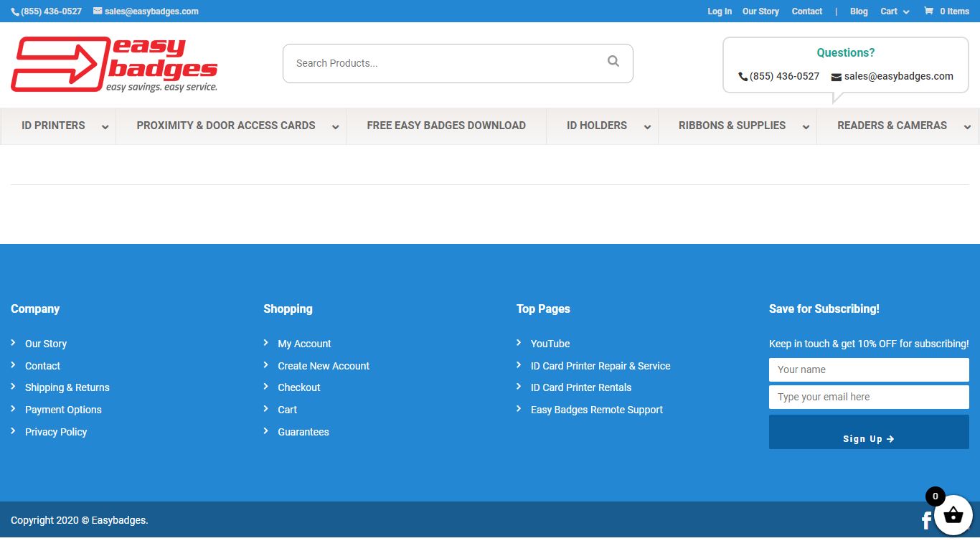Open Payment Options footer link
The height and width of the screenshot is (551, 980).
(x=63, y=410)
